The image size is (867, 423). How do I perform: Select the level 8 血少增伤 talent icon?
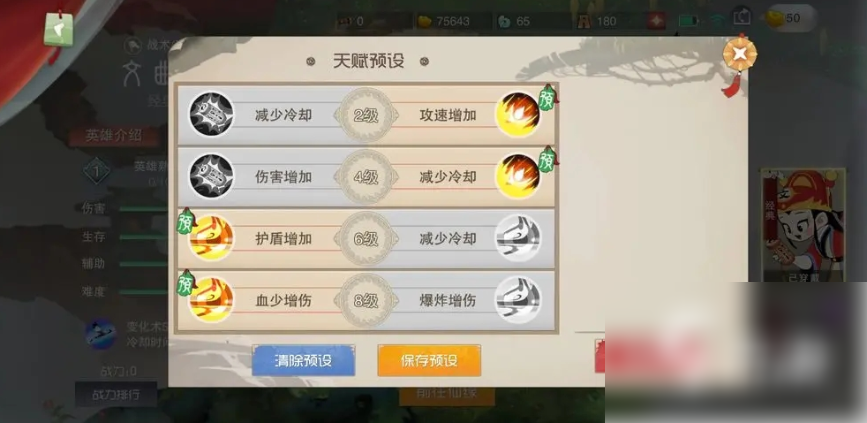211,300
